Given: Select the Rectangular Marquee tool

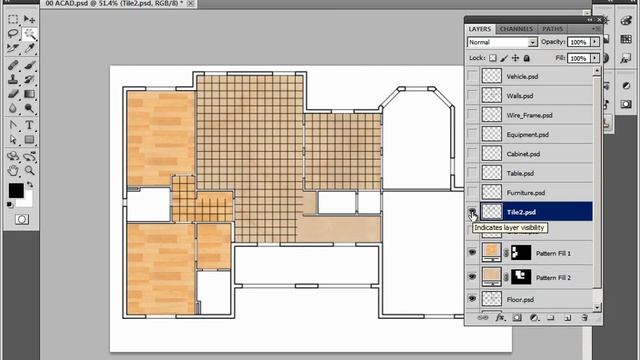Looking at the screenshot, I should pyautogui.click(x=13, y=19).
